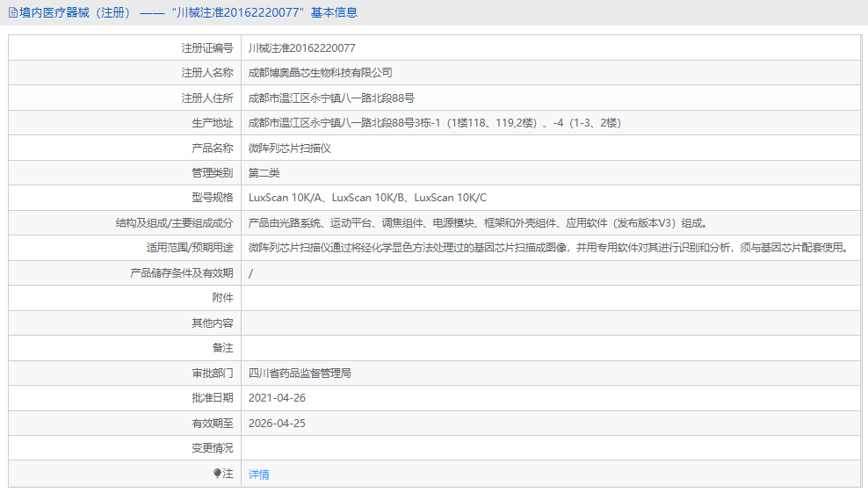Click the 附件 label
Viewport: 868px width, 493px height.
click(x=222, y=298)
